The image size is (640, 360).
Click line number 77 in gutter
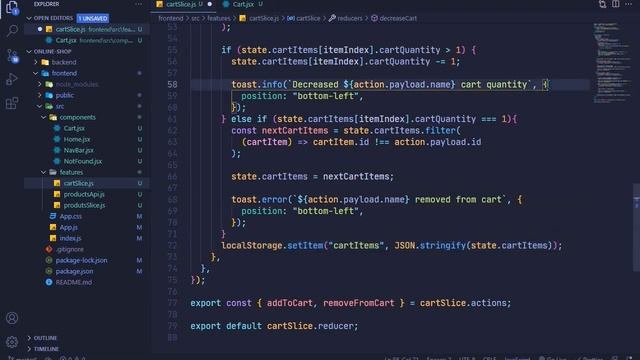pyautogui.click(x=172, y=303)
